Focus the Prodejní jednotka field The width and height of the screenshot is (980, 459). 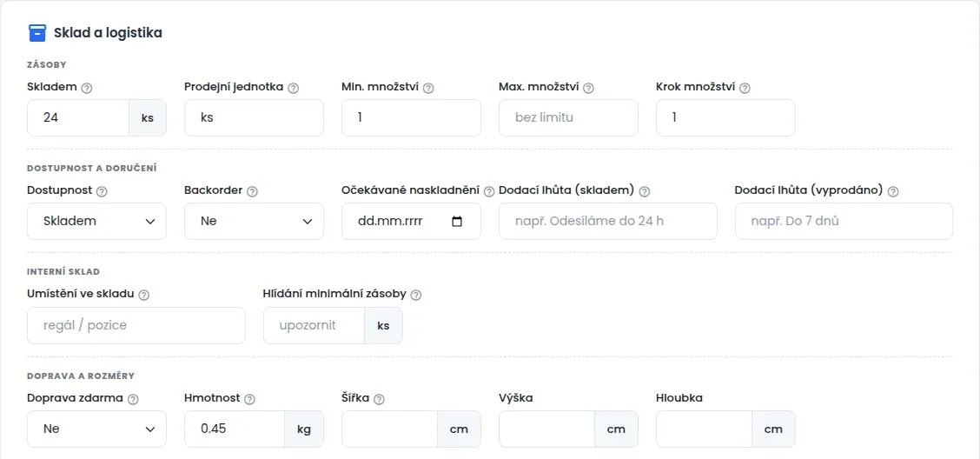tap(254, 117)
